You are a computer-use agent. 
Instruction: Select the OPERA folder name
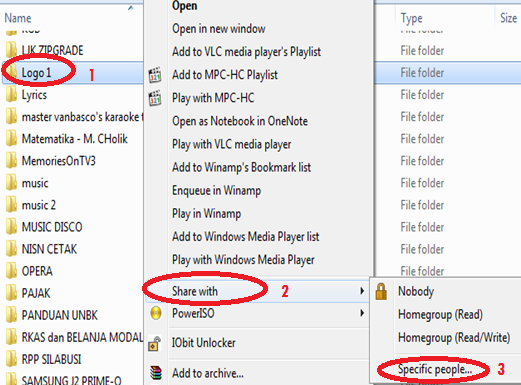37,271
